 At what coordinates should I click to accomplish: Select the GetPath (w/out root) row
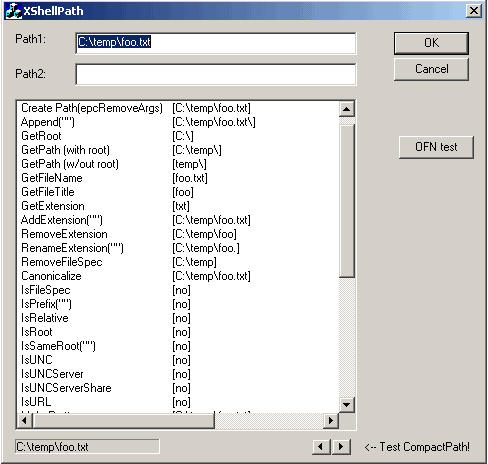coord(178,164)
